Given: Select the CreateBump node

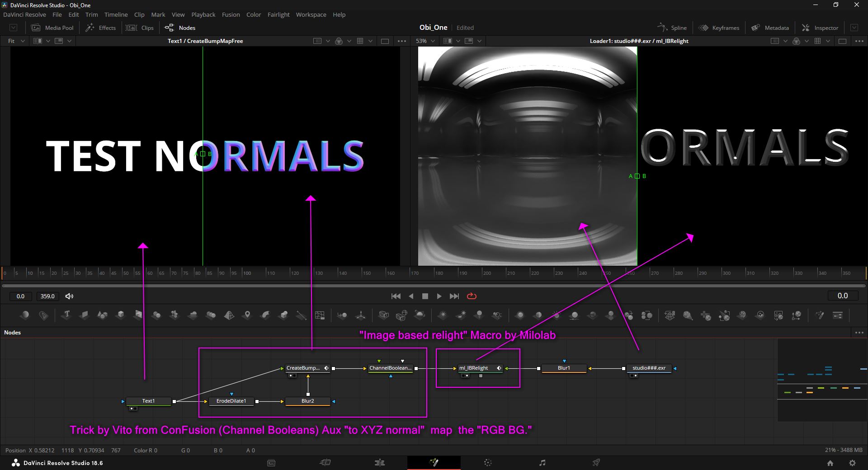Looking at the screenshot, I should pyautogui.click(x=307, y=368).
